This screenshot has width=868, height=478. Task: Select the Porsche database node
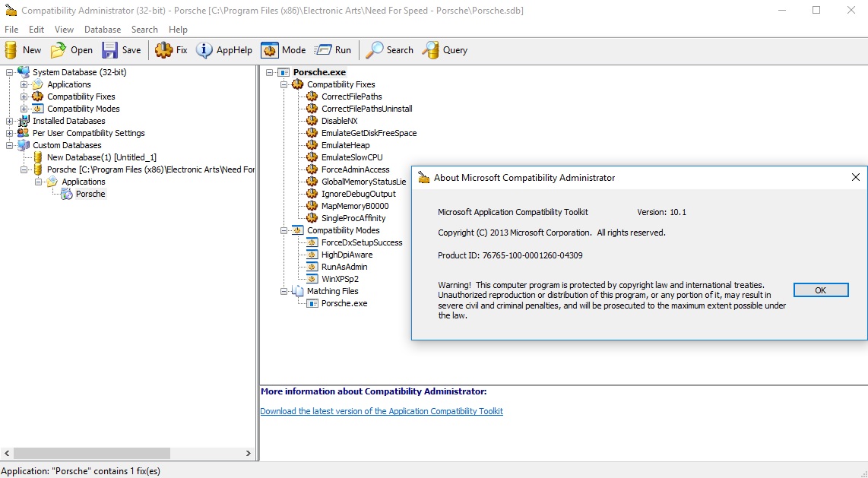pos(150,169)
